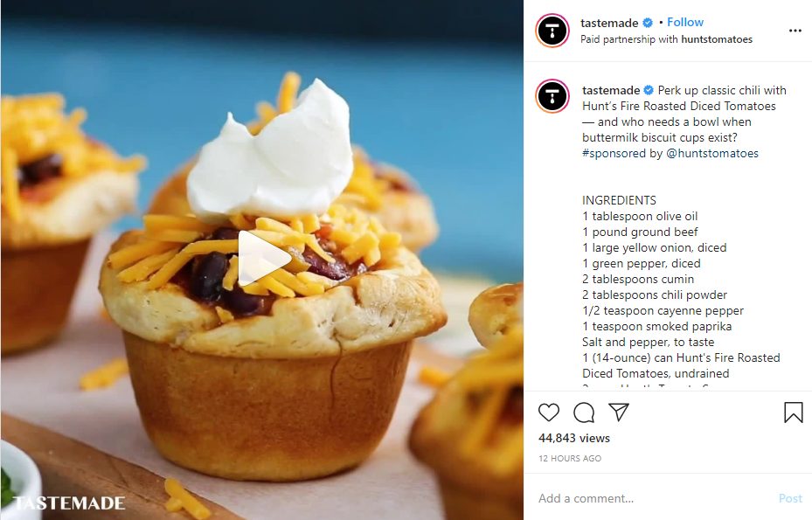Open tastemade profile picture in header
This screenshot has width=812, height=520.
coord(552,31)
